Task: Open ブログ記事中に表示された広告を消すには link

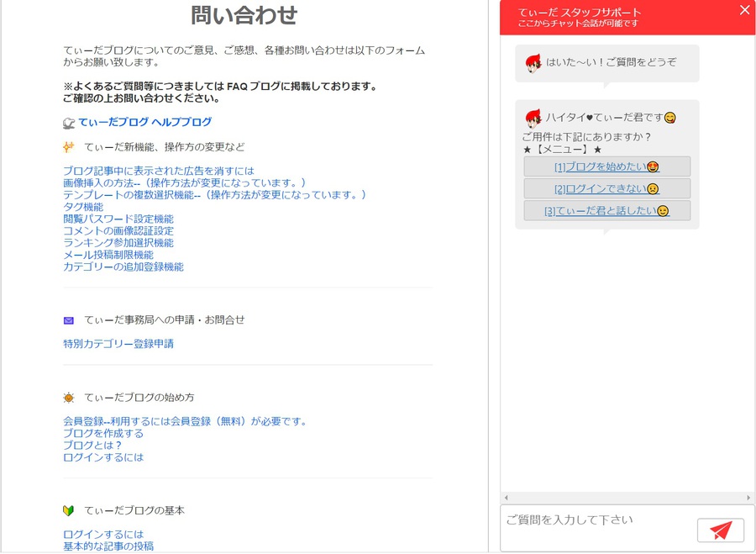Action: pyautogui.click(x=159, y=171)
